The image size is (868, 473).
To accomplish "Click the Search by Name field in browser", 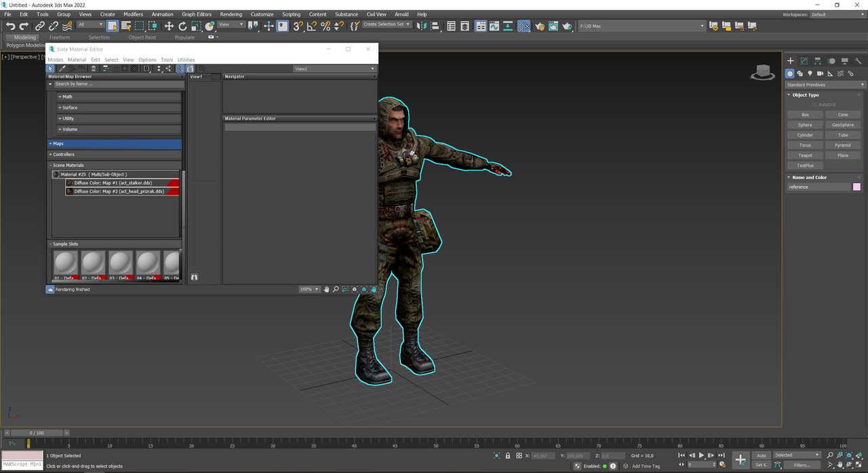I will click(119, 84).
